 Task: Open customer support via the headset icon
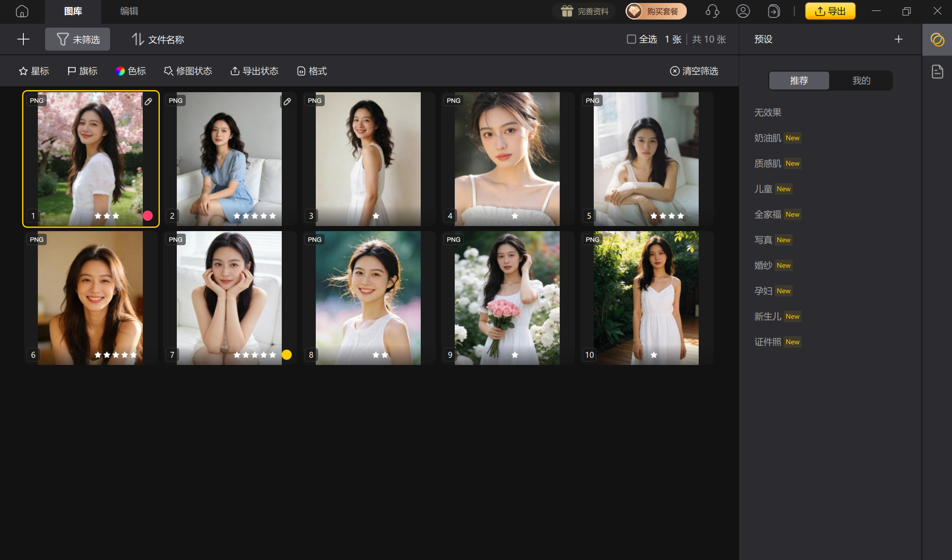point(712,11)
